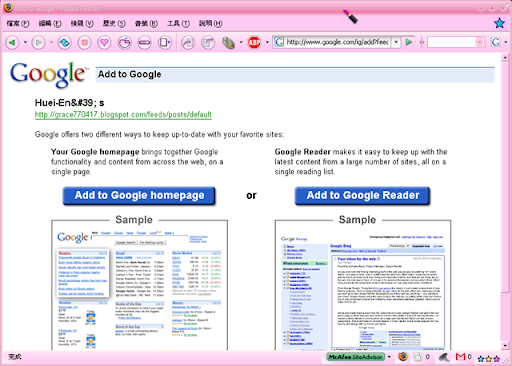Click the bold 'Your Google homepage' text
Viewport: 512px width, 366px height.
tap(95, 152)
